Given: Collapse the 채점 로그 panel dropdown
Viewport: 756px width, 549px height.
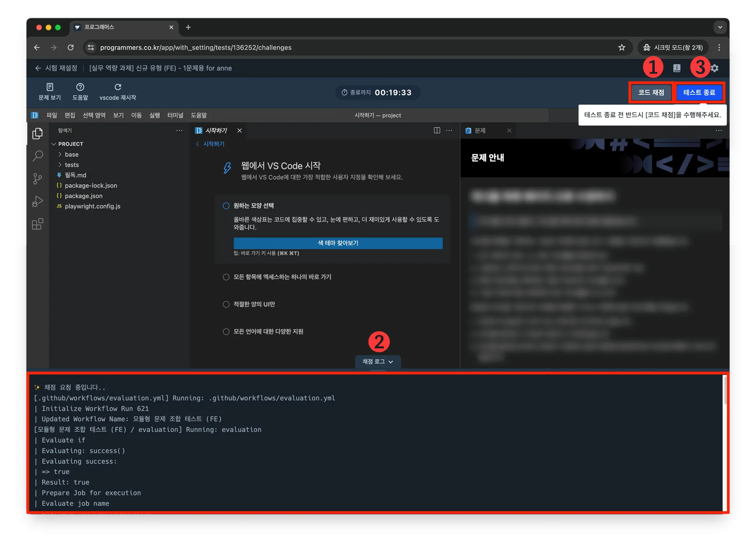Looking at the screenshot, I should tap(378, 362).
